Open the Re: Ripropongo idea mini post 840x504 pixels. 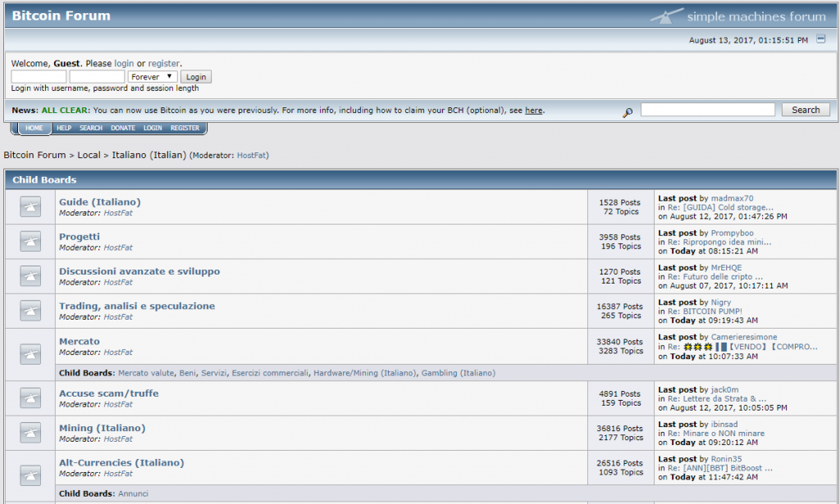pos(719,242)
